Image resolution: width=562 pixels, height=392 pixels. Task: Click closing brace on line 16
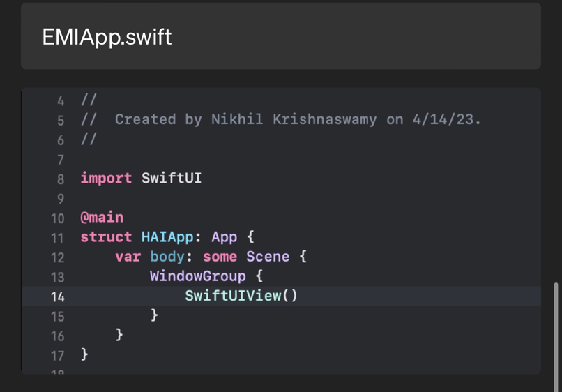119,335
